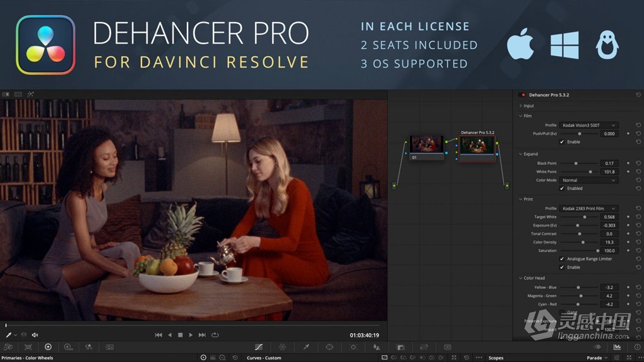This screenshot has width=644, height=362.
Task: Reset the Film Profile parameter
Action: (638, 125)
